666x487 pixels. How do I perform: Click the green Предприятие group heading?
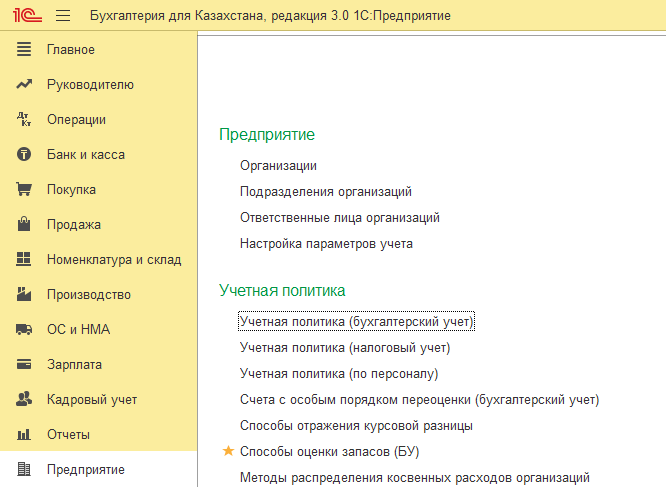(x=267, y=135)
